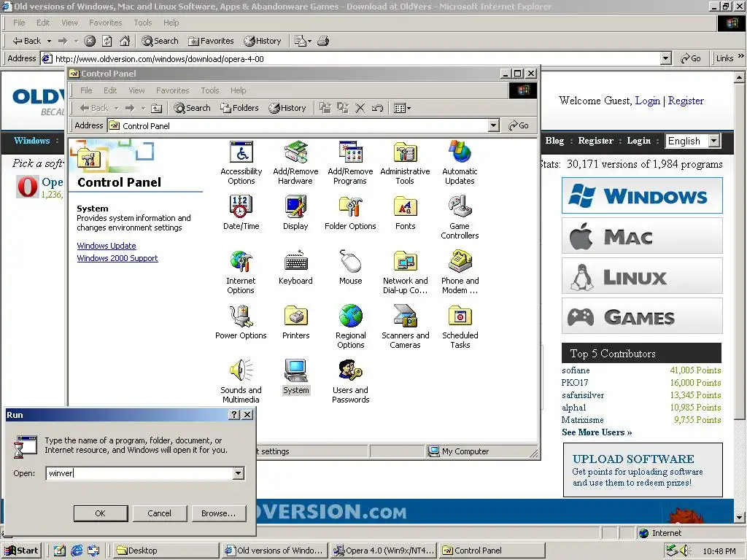Open Control Panel File menu
Viewport: 747px width, 560px height.
[86, 90]
